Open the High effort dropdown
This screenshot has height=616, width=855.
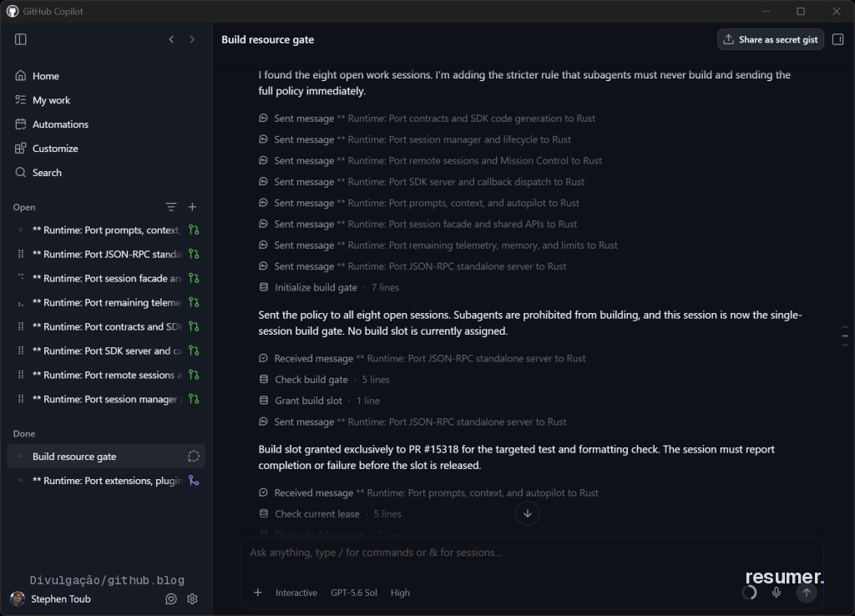point(400,593)
